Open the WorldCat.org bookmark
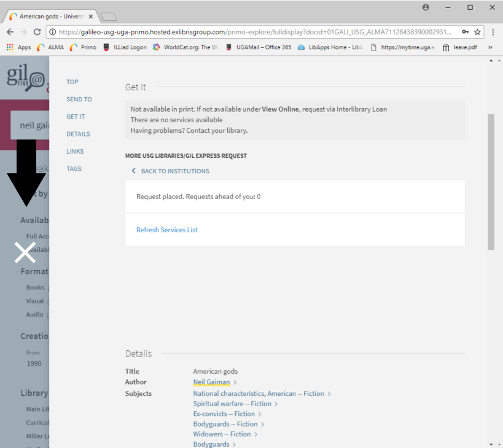The height and width of the screenshot is (448, 503). [x=185, y=47]
